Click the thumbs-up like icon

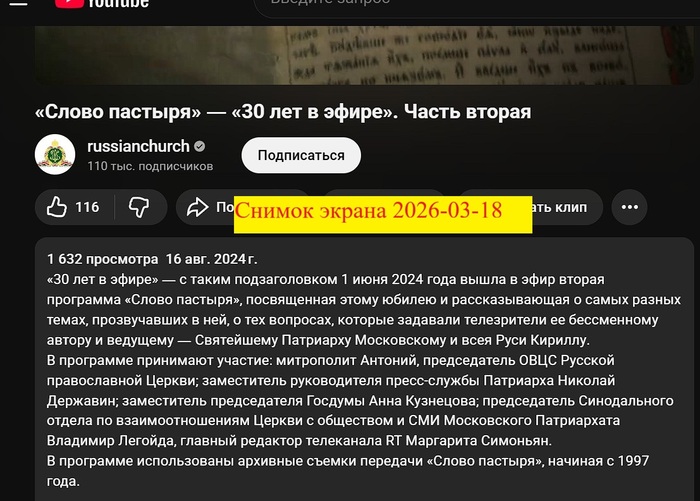click(x=57, y=207)
